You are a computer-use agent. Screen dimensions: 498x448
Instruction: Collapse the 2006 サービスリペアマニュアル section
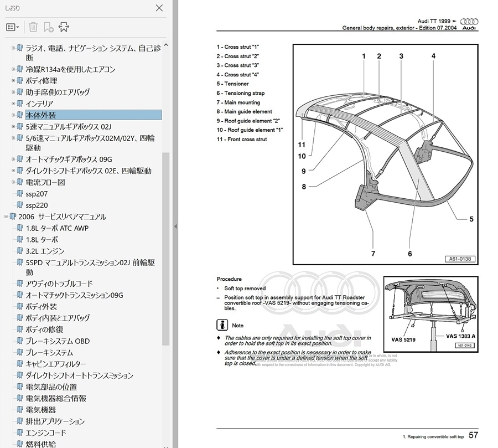click(x=6, y=217)
